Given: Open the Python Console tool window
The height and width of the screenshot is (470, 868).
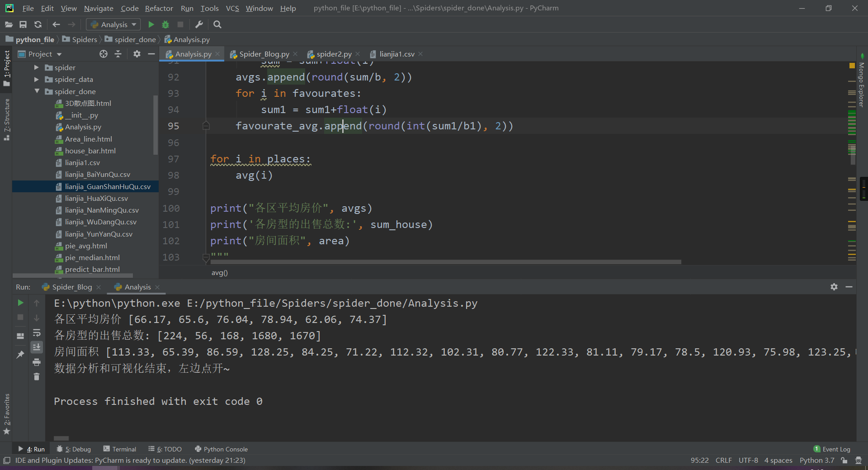Looking at the screenshot, I should (x=221, y=449).
